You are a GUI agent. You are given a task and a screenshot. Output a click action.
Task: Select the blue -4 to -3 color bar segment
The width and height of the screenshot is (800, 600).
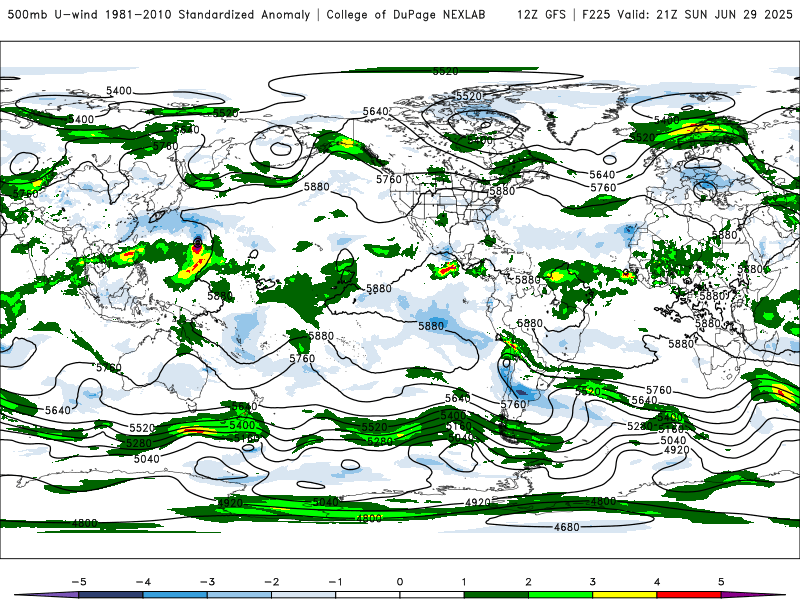coord(175,595)
